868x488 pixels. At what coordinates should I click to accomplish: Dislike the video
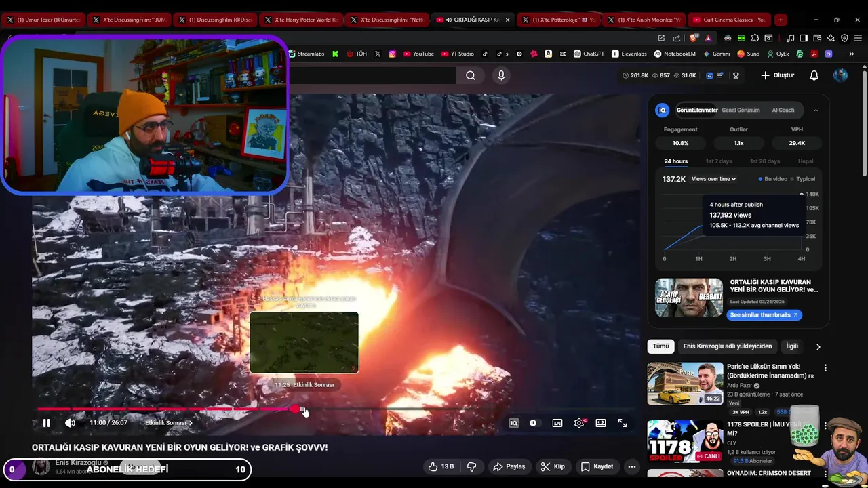pyautogui.click(x=471, y=466)
